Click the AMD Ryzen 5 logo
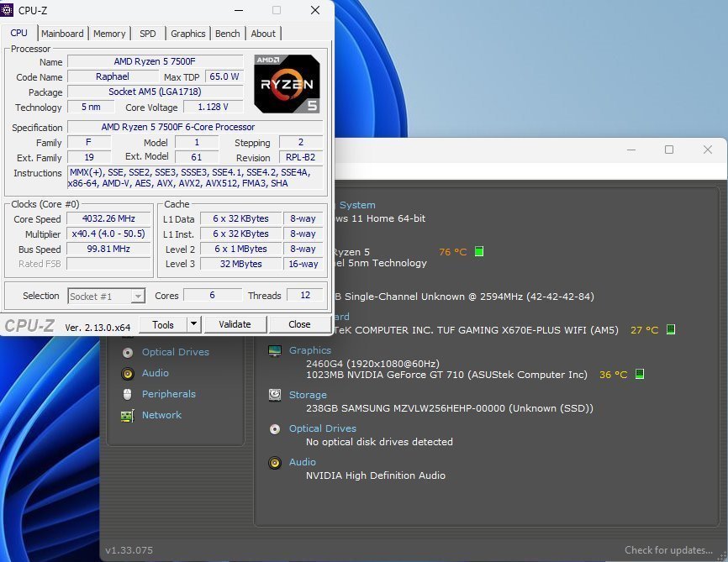Image resolution: width=728 pixels, height=562 pixels. [x=287, y=84]
